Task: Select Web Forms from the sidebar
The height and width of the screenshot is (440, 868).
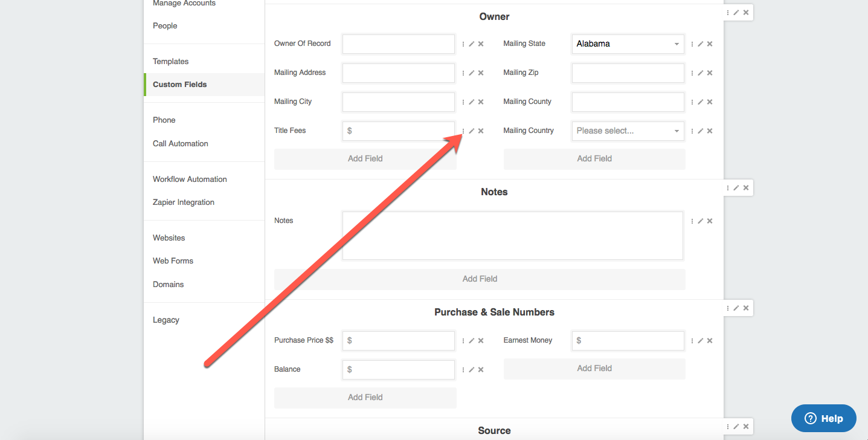Action: click(173, 261)
